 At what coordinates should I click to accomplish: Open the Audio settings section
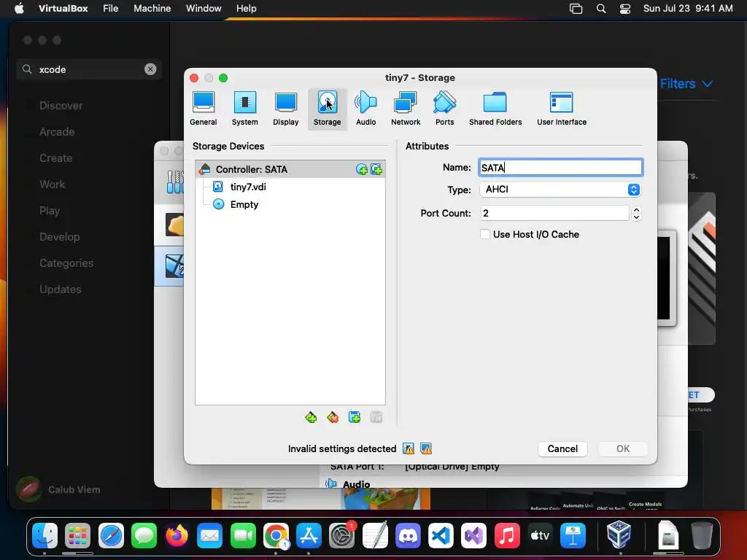366,109
